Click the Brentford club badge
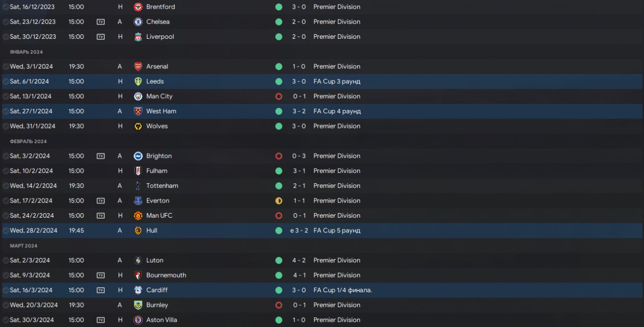 coord(138,7)
